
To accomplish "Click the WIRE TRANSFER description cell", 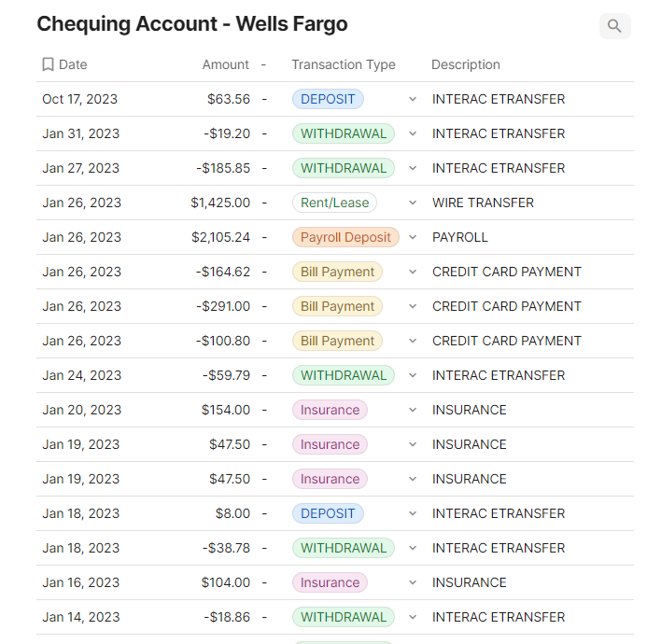I will [x=483, y=203].
